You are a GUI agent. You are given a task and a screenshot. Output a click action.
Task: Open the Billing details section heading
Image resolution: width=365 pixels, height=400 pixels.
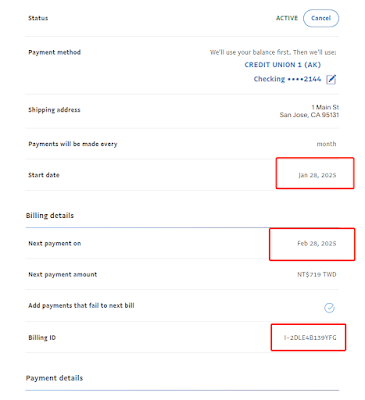(50, 215)
